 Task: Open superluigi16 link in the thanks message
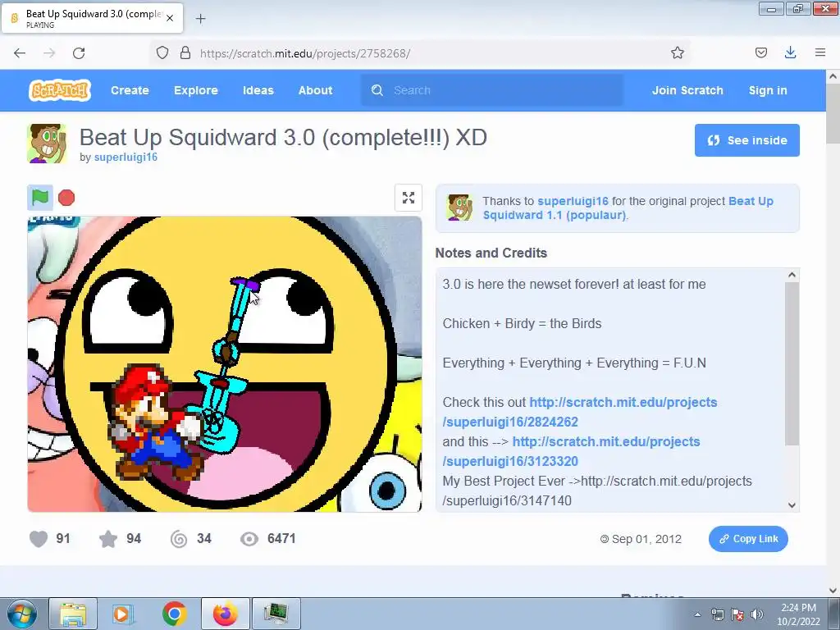(573, 201)
